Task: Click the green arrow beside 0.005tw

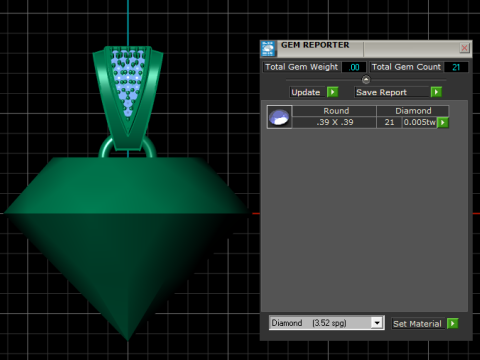Action: (x=443, y=122)
